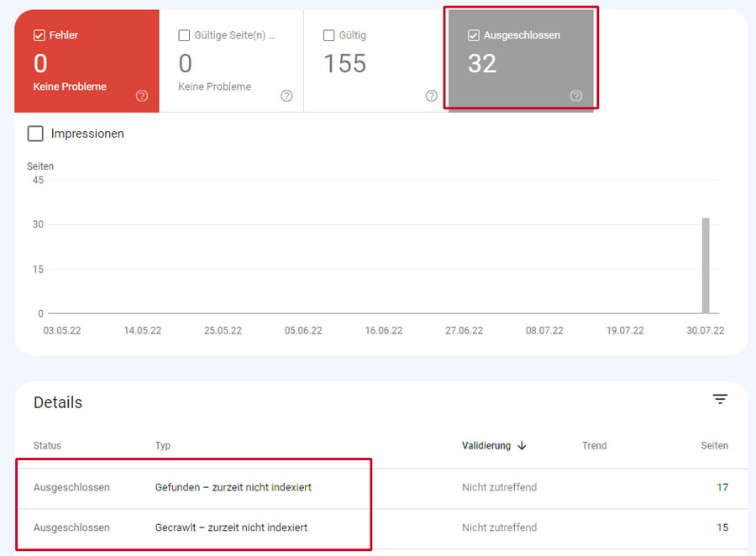The image size is (756, 556).
Task: Open help icon on Ausgeschlossen card
Action: pyautogui.click(x=576, y=96)
